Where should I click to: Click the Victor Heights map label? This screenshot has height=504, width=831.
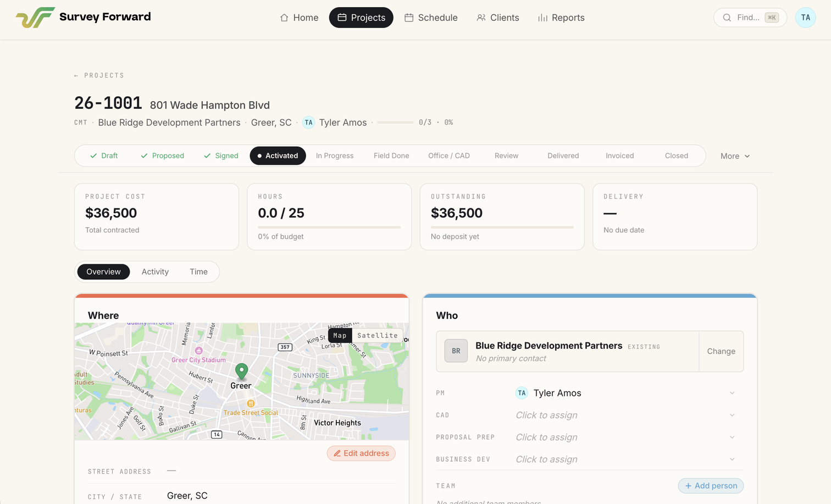click(x=337, y=423)
